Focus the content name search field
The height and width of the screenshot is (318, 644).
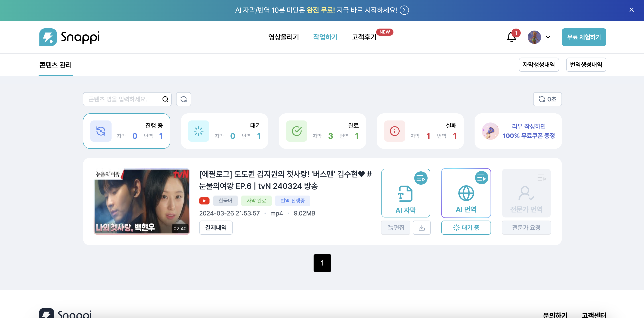[122, 99]
